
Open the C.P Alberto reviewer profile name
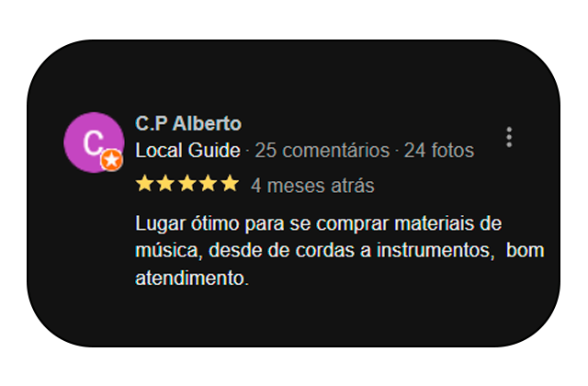(188, 123)
